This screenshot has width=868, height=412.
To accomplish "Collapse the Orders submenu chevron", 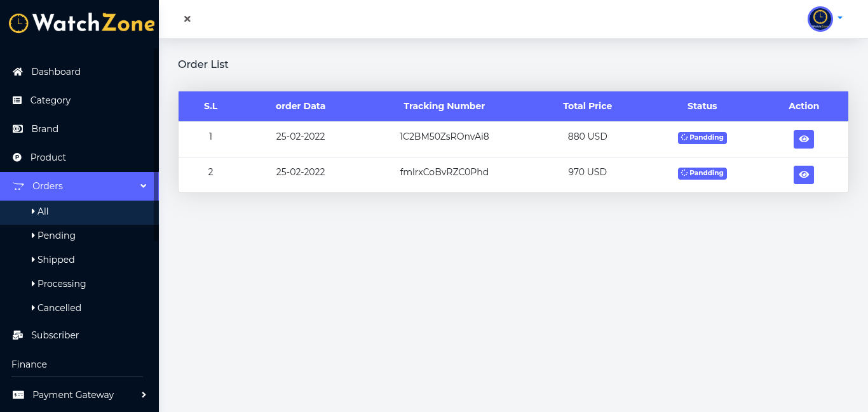I will (x=144, y=186).
